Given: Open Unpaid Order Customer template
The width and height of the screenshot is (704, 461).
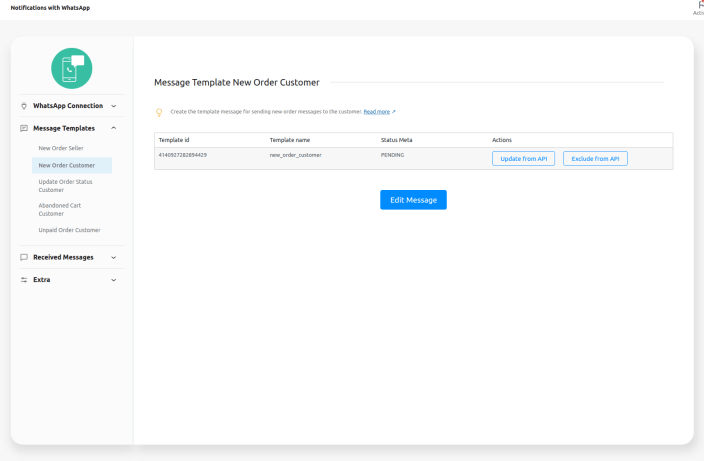Looking at the screenshot, I should (69, 230).
